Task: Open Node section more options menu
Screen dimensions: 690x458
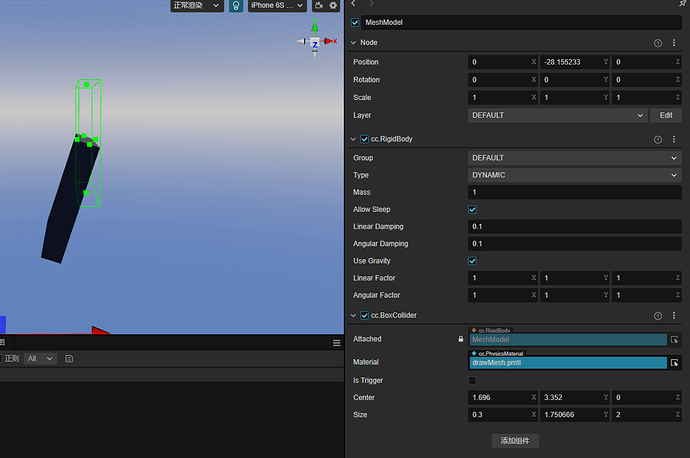Action: [674, 43]
